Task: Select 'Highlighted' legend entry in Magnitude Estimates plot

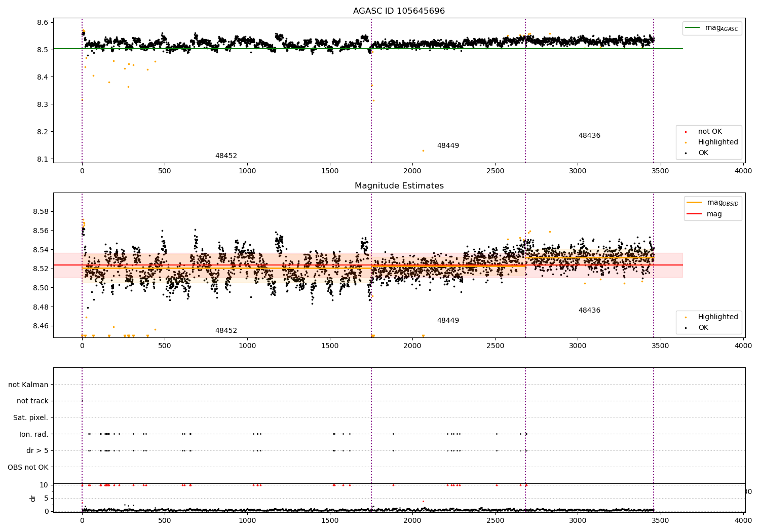Action: (x=718, y=317)
